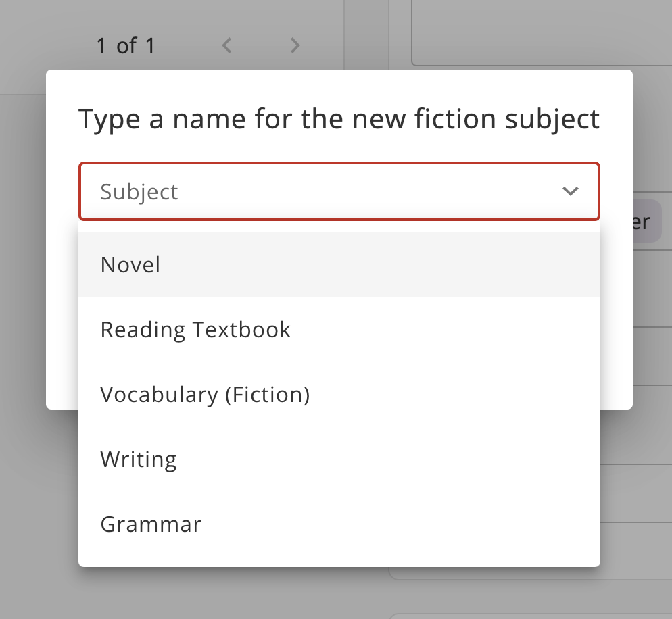Choose Reading Textbook from the list
672x619 pixels.
(x=195, y=330)
